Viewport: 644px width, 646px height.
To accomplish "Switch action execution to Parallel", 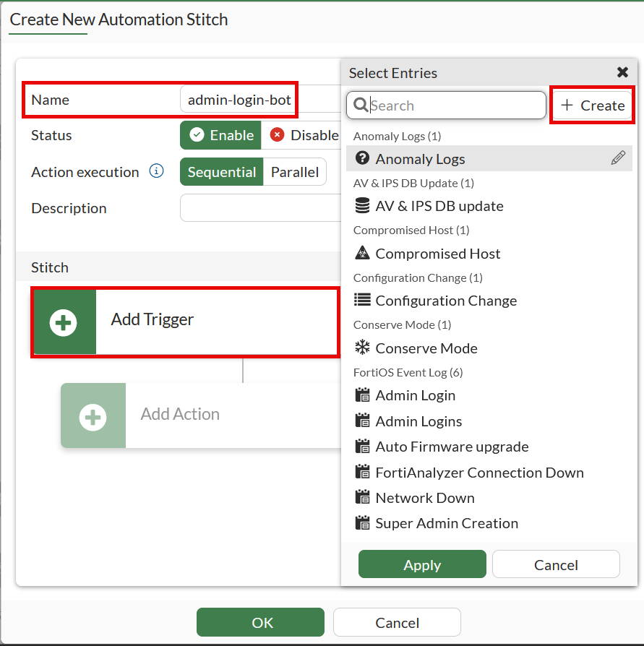I will 294,172.
